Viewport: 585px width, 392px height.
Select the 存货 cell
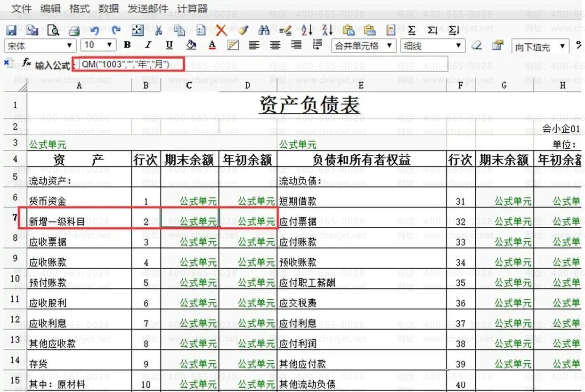(79, 360)
